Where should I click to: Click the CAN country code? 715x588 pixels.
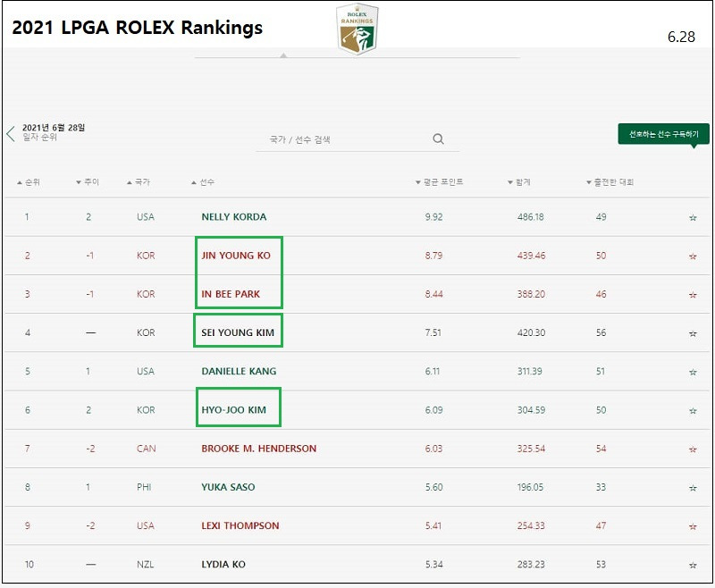click(147, 449)
